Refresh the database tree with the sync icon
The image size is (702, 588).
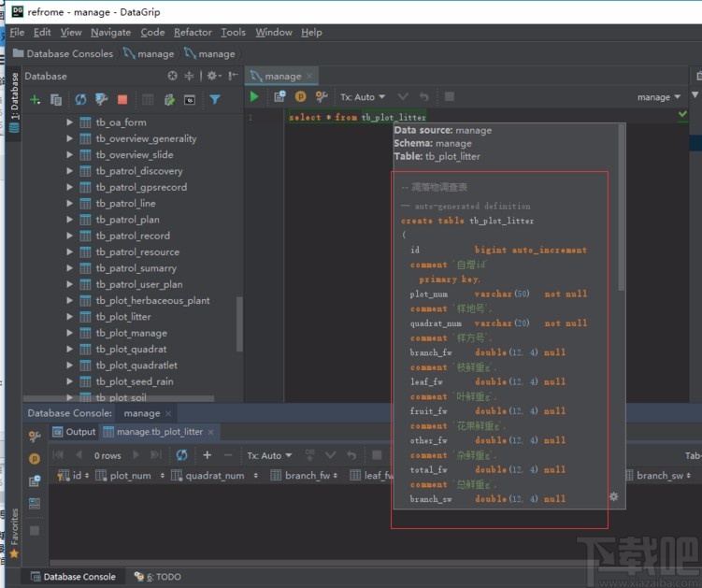tap(80, 99)
